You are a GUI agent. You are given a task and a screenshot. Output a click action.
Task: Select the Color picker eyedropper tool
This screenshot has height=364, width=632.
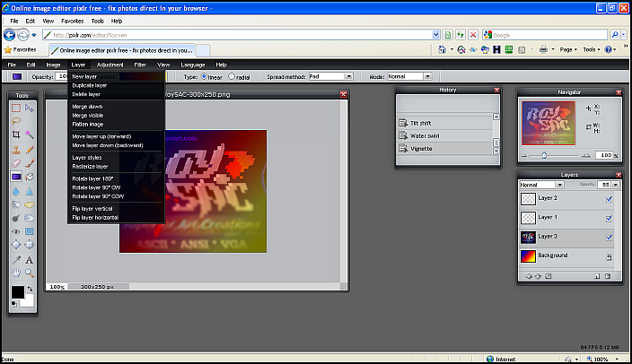click(x=16, y=260)
